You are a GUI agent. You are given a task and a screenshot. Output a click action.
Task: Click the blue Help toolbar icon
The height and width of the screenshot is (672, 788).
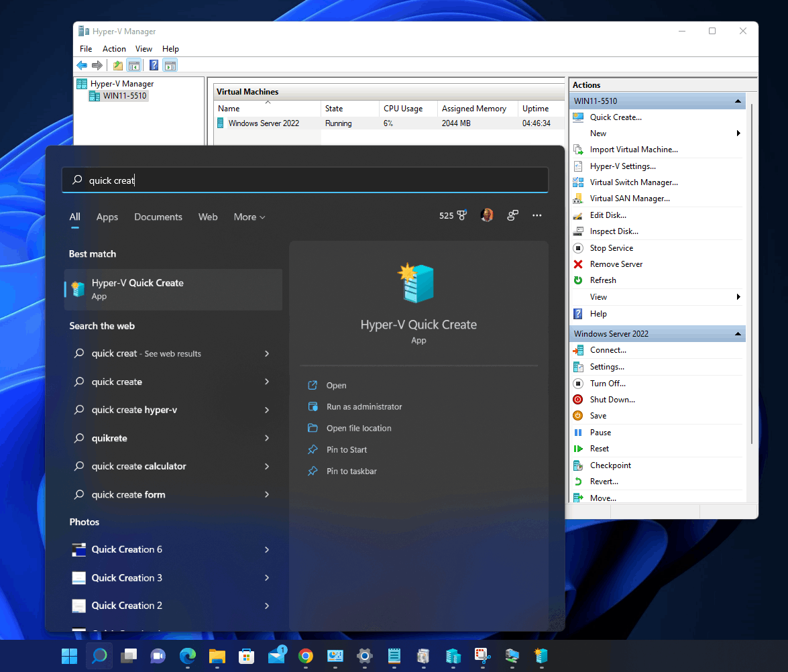154,65
